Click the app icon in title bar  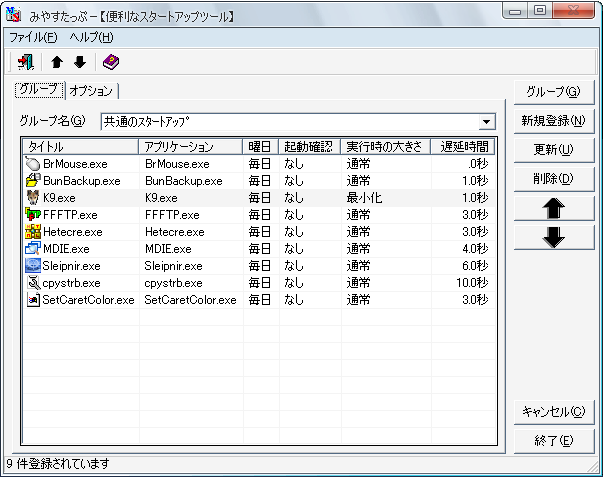13,15
